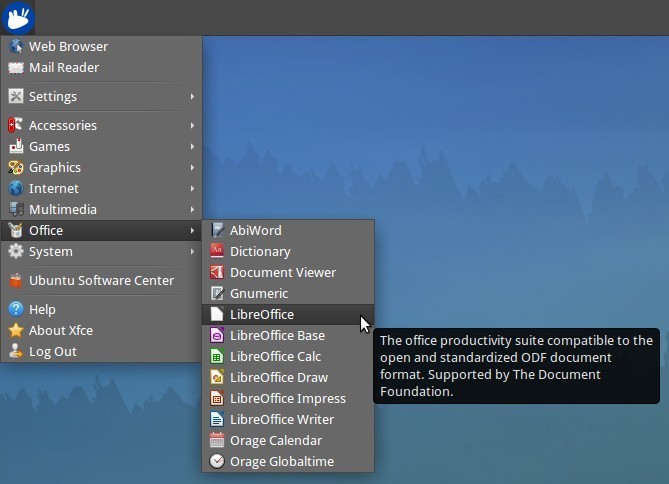Launch the highlighted LibreOffice entry
The height and width of the screenshot is (484, 669).
point(288,315)
